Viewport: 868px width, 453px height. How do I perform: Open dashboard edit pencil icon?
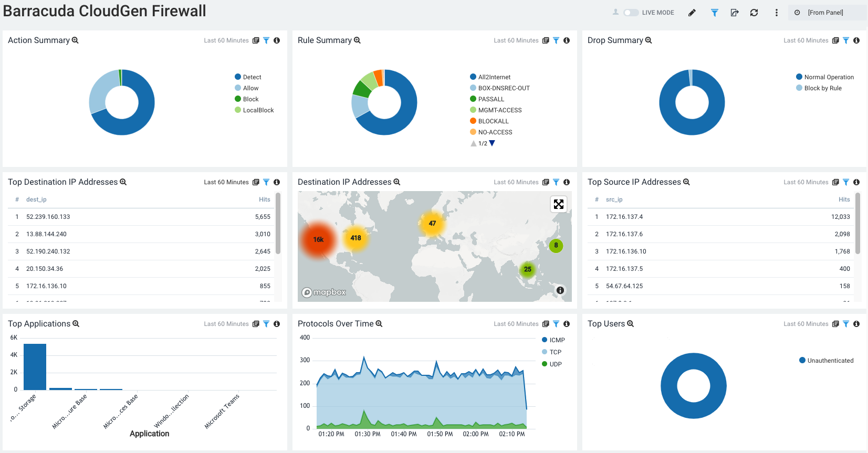692,13
